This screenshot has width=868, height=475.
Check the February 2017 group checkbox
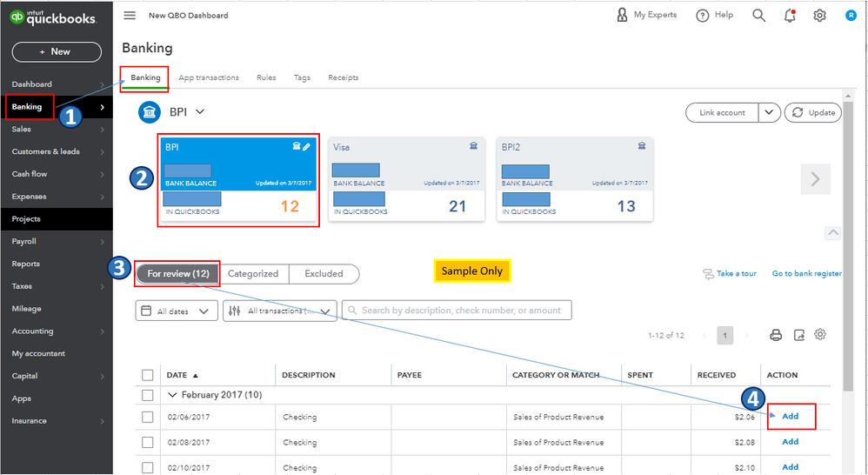pyautogui.click(x=147, y=395)
